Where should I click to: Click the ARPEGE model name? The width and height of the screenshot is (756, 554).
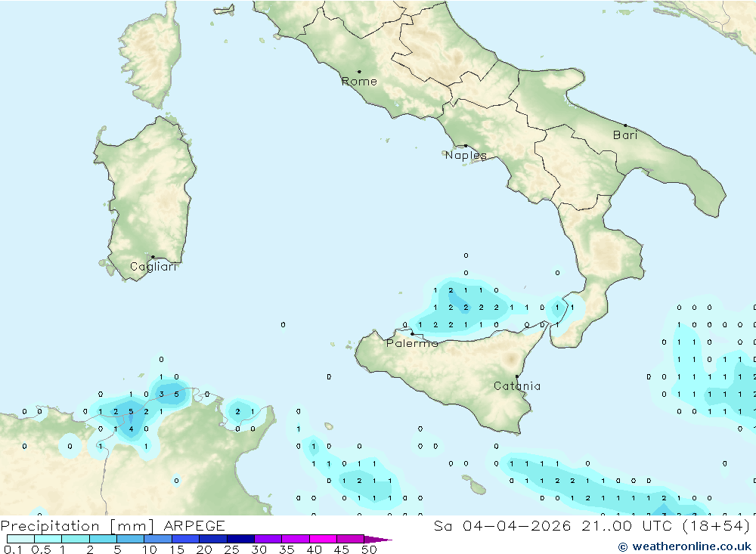coord(194,526)
